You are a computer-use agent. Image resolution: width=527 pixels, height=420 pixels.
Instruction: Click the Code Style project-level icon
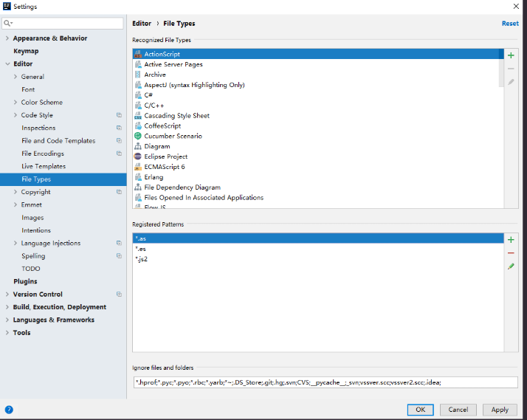pyautogui.click(x=119, y=115)
